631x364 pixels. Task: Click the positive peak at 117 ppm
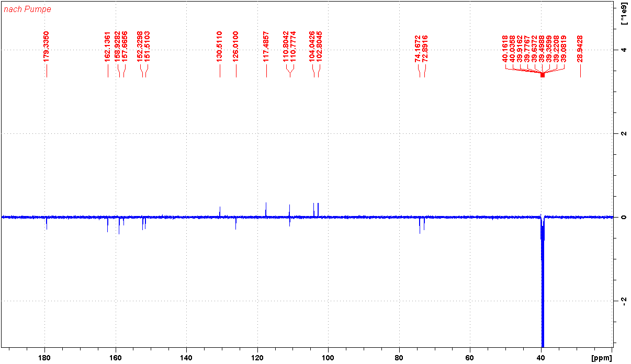(x=266, y=208)
